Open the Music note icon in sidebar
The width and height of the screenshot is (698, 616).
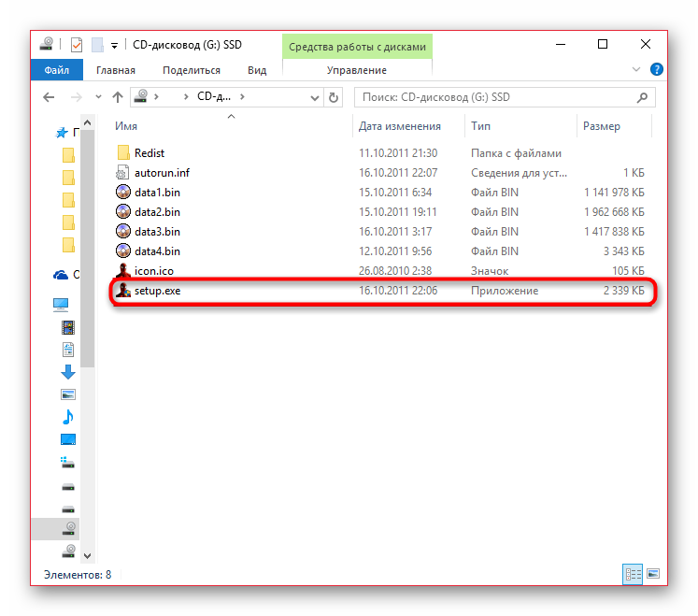68,417
